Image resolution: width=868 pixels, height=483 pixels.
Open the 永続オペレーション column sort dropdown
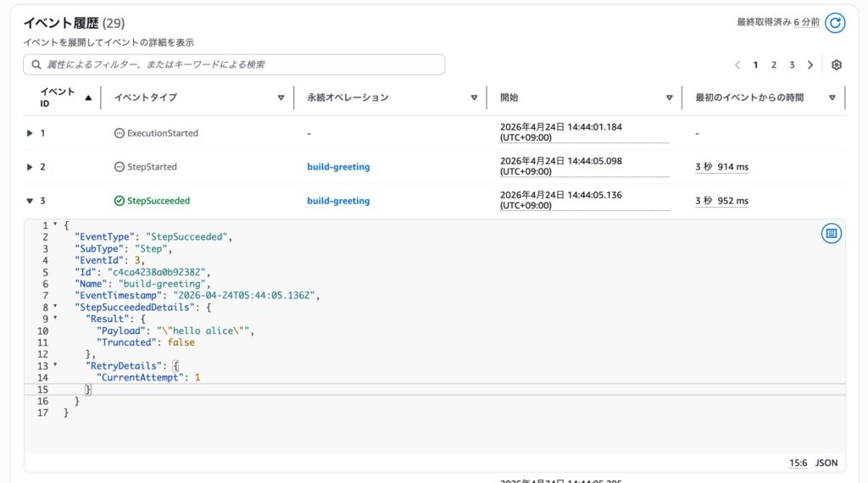(x=473, y=97)
